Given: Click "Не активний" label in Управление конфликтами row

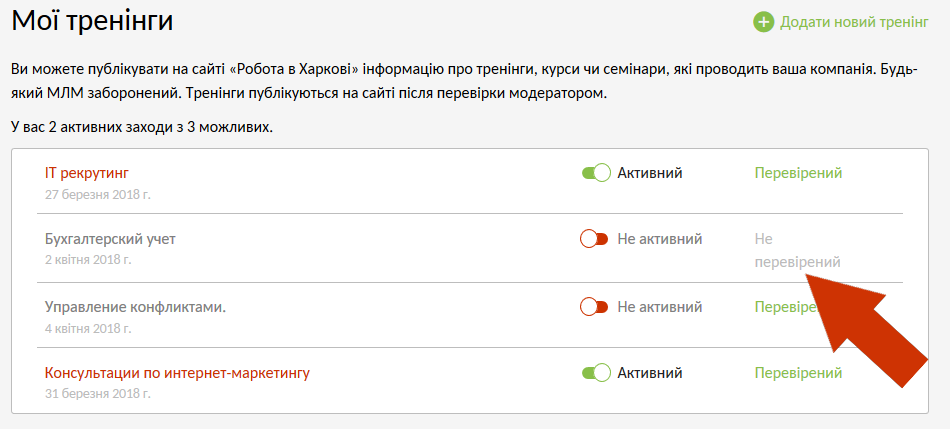Looking at the screenshot, I should pos(659,307).
